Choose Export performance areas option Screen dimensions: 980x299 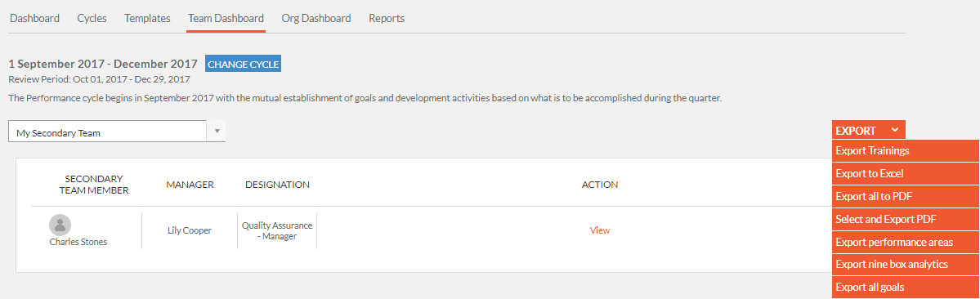[906, 242]
